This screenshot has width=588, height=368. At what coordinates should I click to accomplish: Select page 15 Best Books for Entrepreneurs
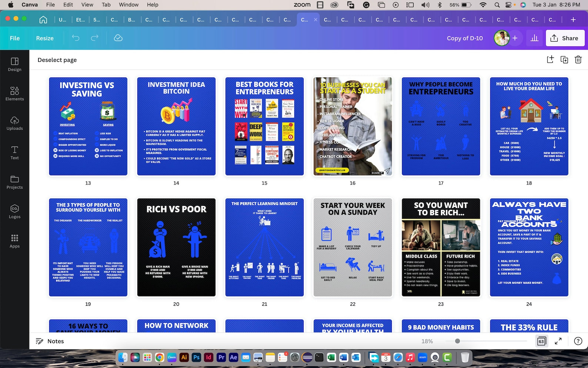click(264, 126)
